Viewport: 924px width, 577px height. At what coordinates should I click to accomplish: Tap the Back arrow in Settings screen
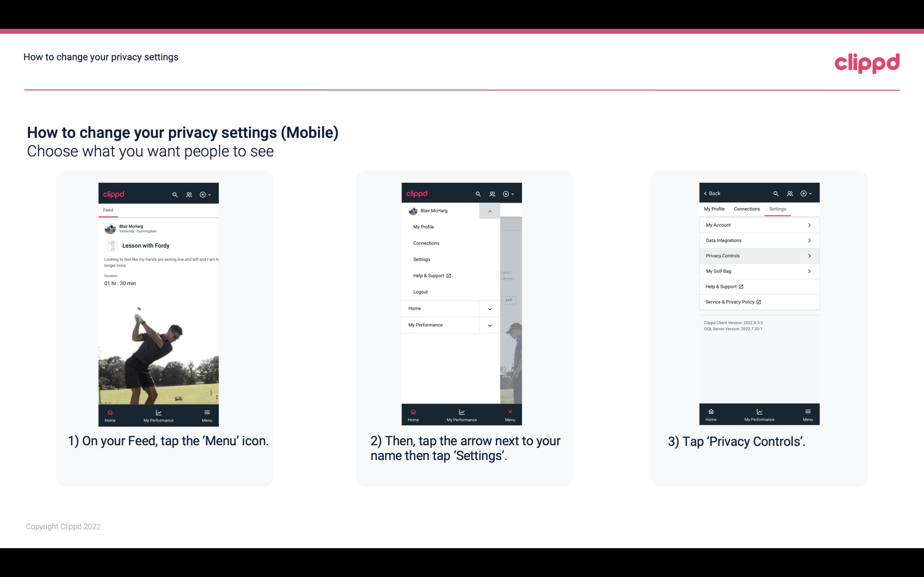[x=706, y=193]
